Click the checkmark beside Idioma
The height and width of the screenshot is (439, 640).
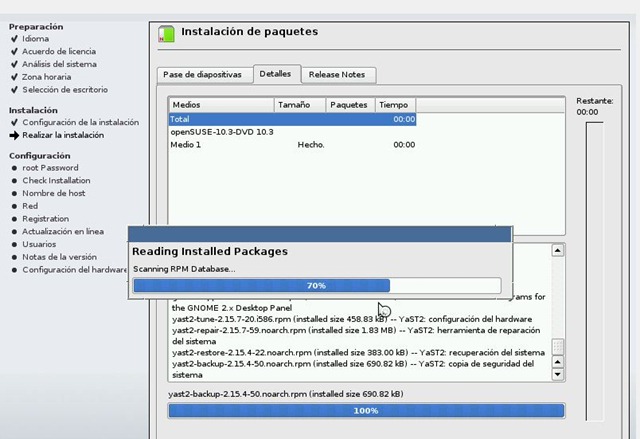tap(14, 39)
